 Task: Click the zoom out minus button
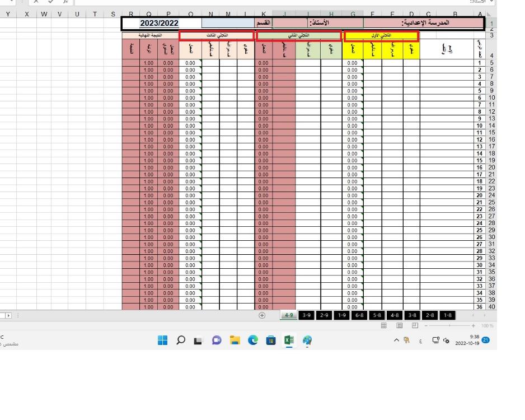coord(425,325)
